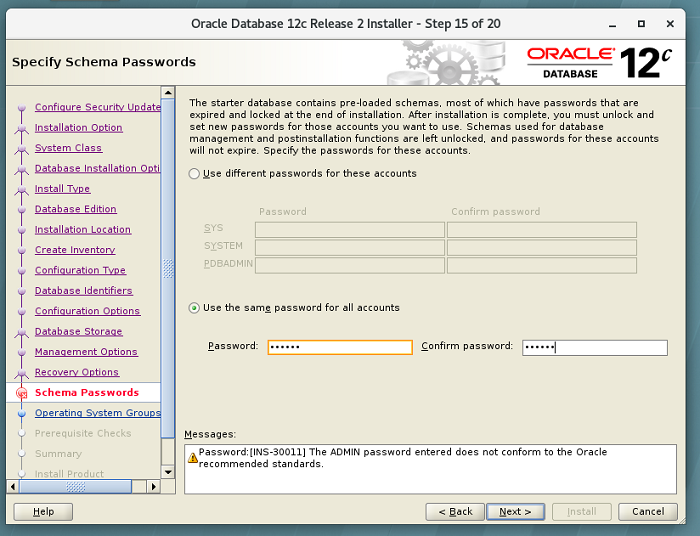Select 'Use different passwords for these accounts'

(194, 174)
